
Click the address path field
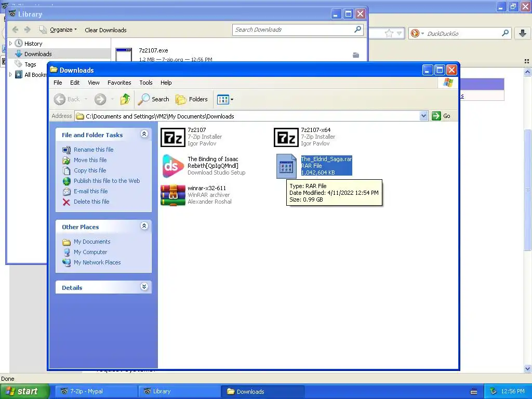(x=248, y=116)
